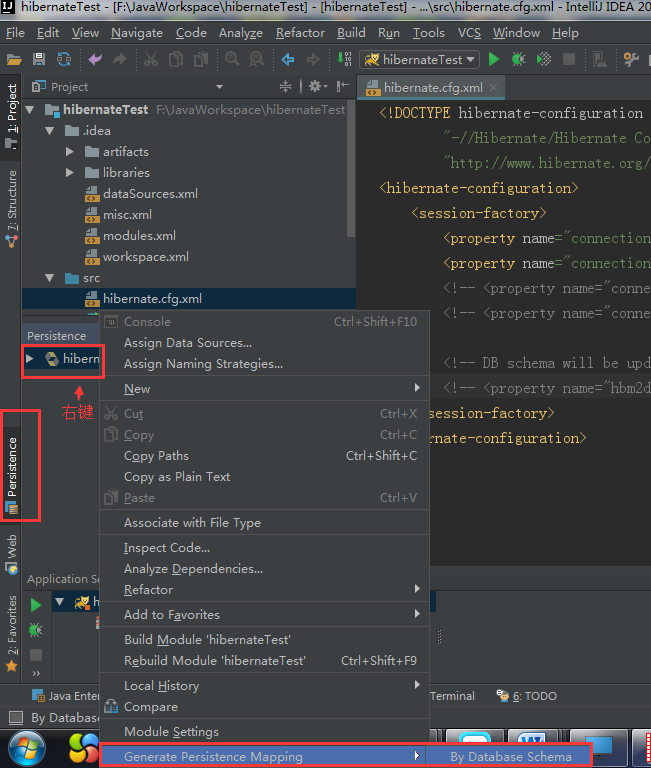651x768 pixels.
Task: Click the Find magnifier toolbar icon
Action: coord(232,59)
